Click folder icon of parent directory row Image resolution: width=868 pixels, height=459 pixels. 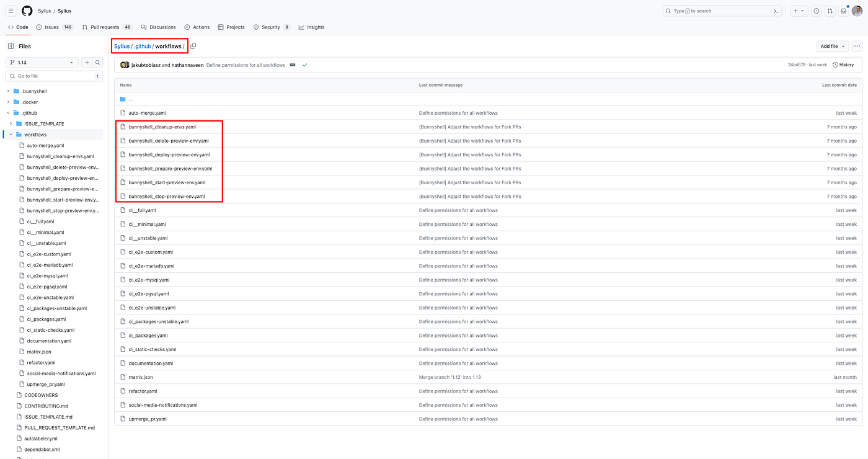coord(123,99)
